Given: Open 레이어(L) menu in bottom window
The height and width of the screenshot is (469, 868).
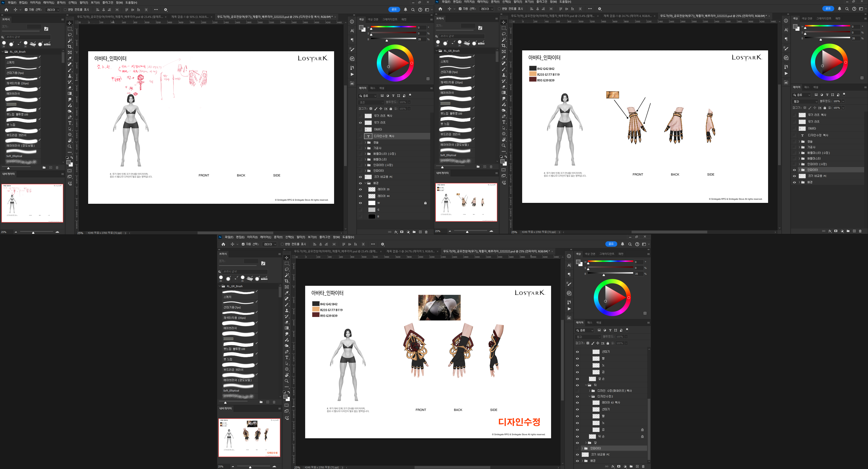Looking at the screenshot, I should pos(266,237).
